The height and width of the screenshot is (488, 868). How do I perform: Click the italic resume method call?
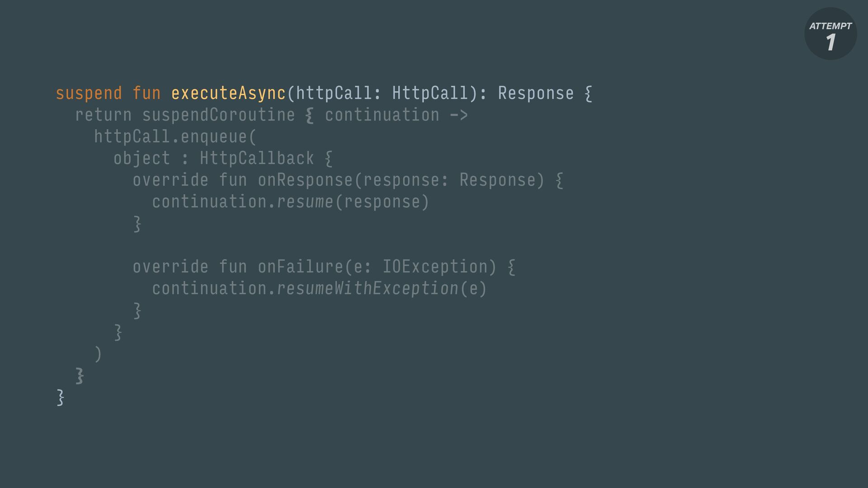[305, 202]
